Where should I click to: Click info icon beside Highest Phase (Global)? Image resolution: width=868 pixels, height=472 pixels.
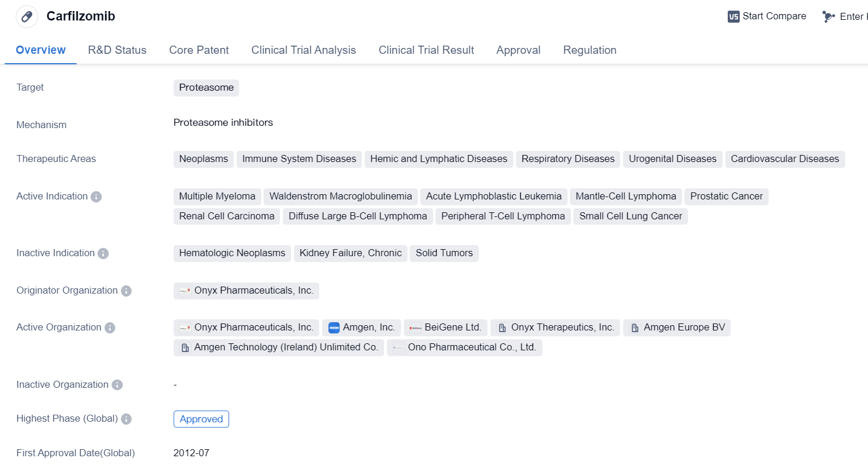[x=126, y=419]
